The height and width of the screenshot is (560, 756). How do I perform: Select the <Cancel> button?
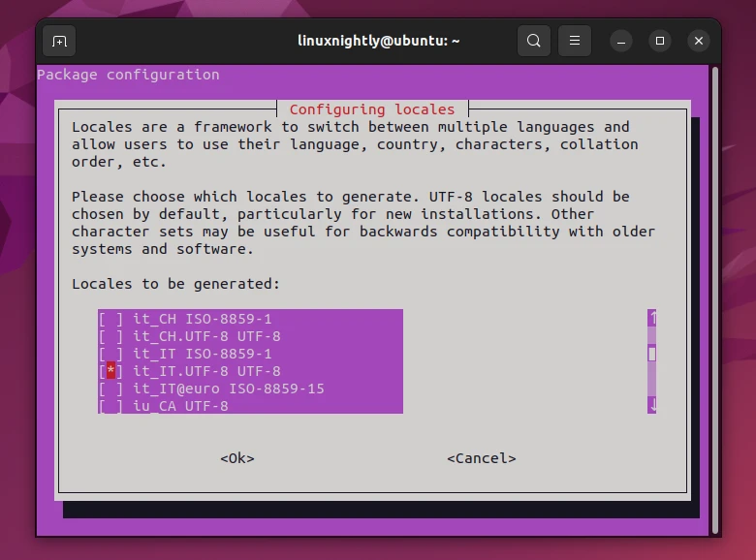point(481,458)
